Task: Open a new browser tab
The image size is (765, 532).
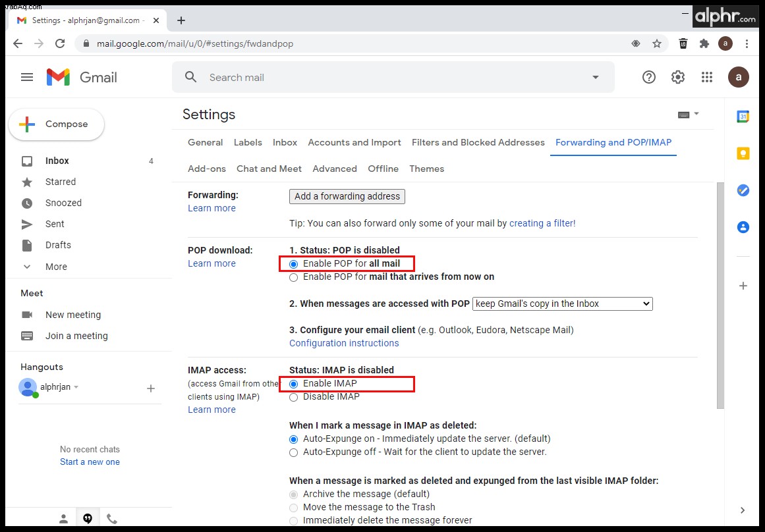Action: point(181,20)
